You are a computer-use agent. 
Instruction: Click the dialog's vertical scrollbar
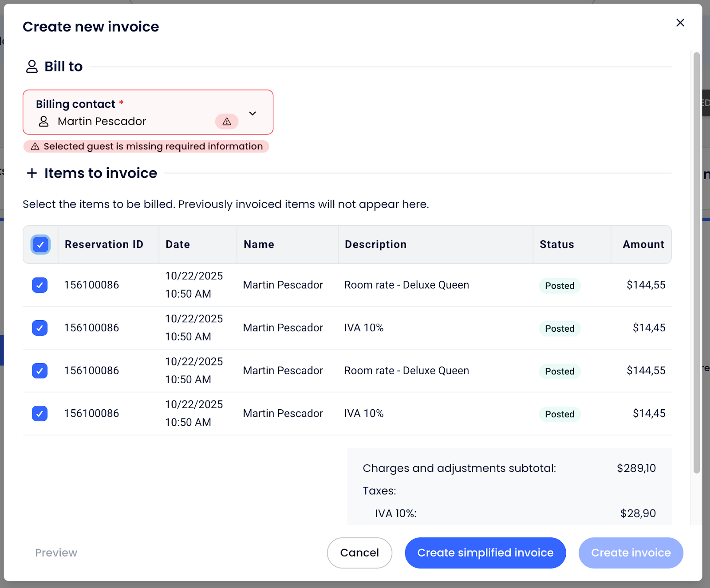696,266
